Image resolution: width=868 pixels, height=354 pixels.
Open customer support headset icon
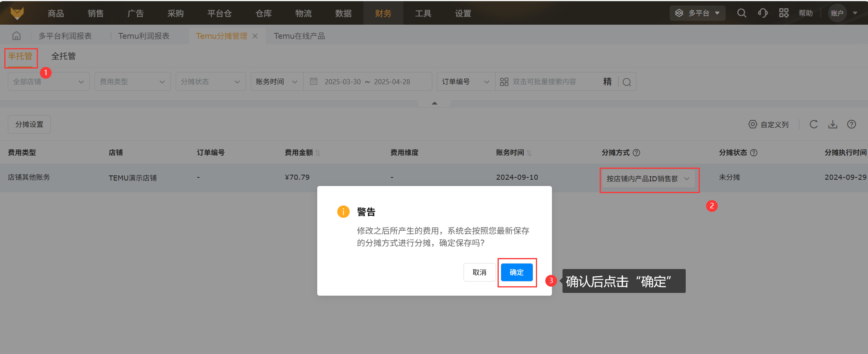point(763,13)
